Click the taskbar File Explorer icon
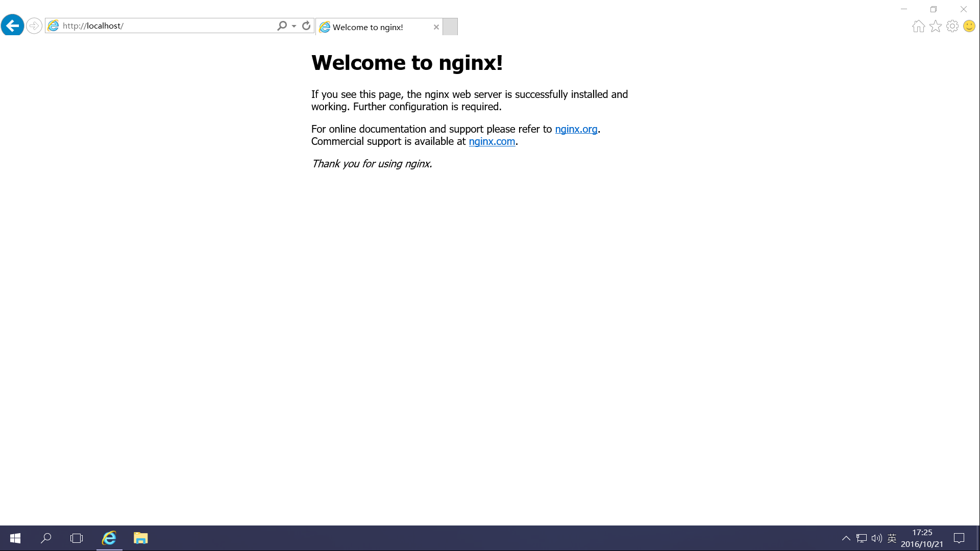The width and height of the screenshot is (980, 551). point(141,538)
